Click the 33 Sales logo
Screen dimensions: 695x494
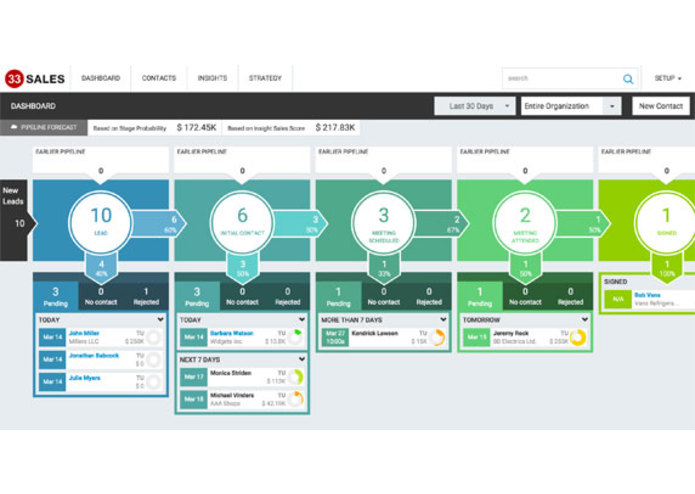pos(35,78)
